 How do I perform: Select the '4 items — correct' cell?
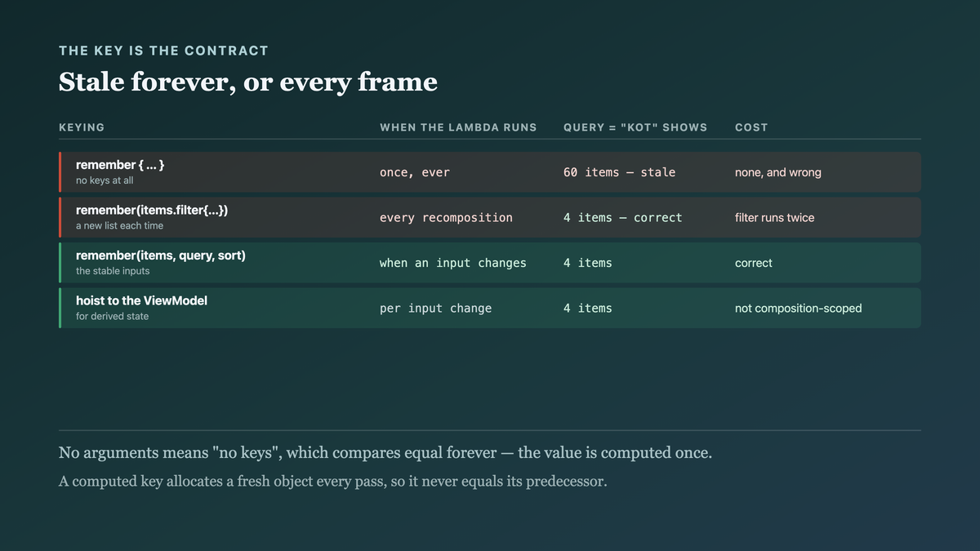tap(622, 218)
